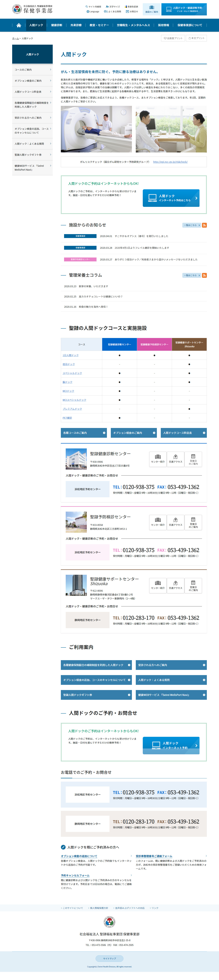This screenshot has height=980, width=219.
Task: Open オプション検査のご案内 in sidebar
Action: [x=32, y=81]
